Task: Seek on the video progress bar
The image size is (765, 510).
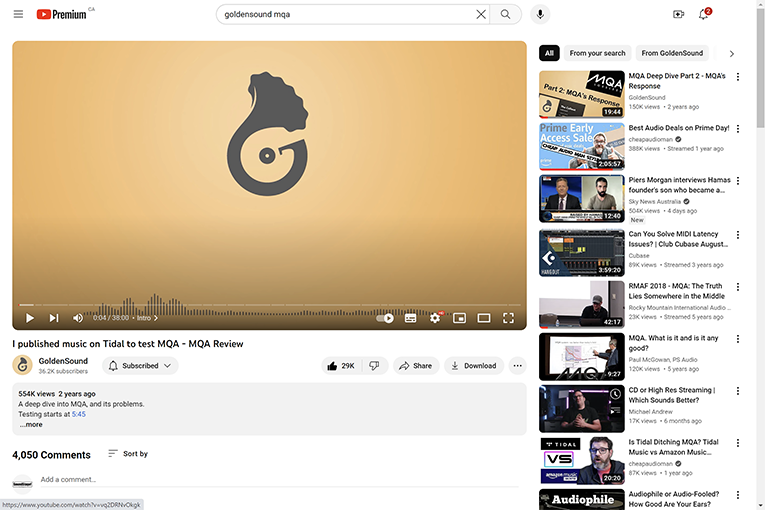Action: (269, 305)
